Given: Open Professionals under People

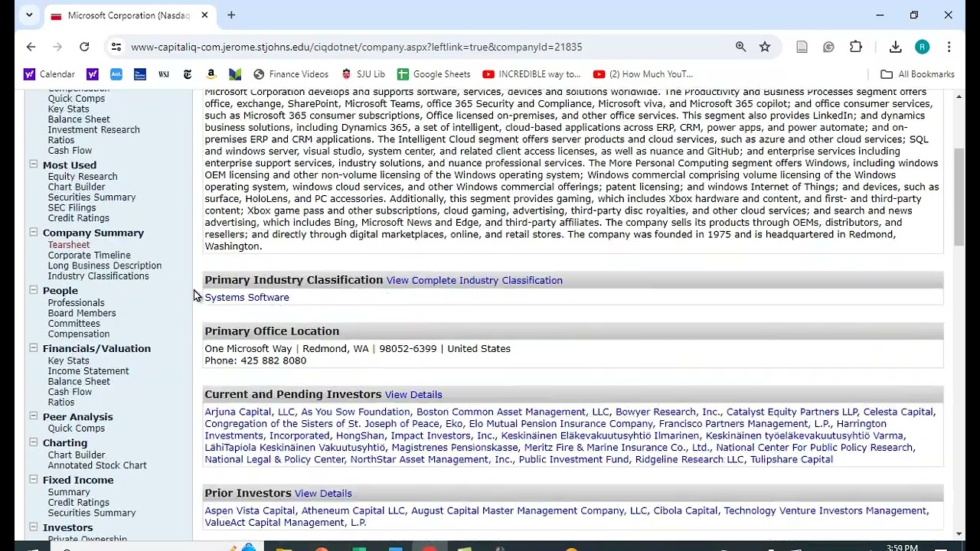Looking at the screenshot, I should coord(77,303).
